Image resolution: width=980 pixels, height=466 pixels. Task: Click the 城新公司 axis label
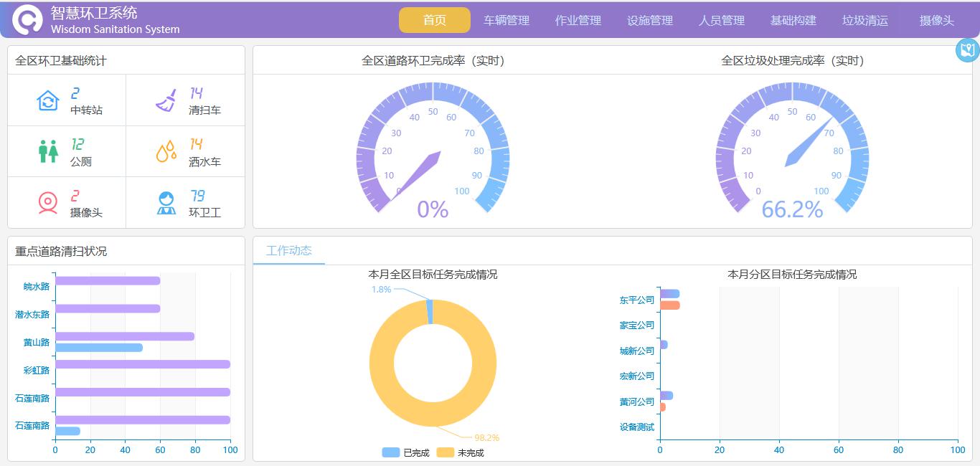[x=637, y=351]
